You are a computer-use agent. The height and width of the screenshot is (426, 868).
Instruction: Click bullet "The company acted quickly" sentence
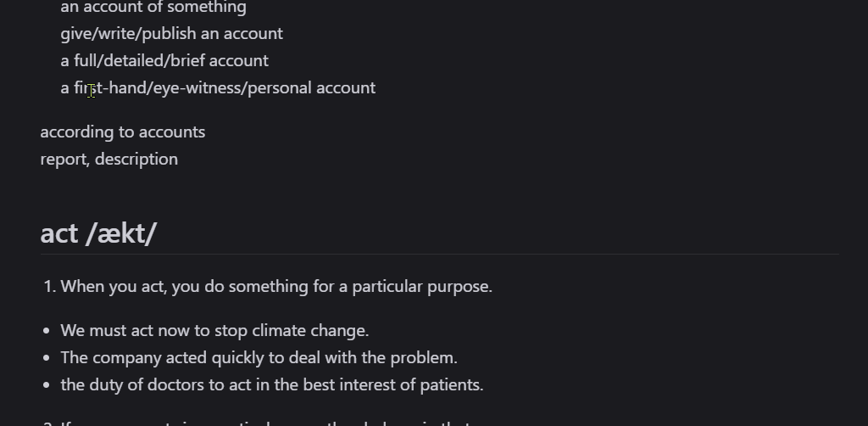click(x=259, y=357)
